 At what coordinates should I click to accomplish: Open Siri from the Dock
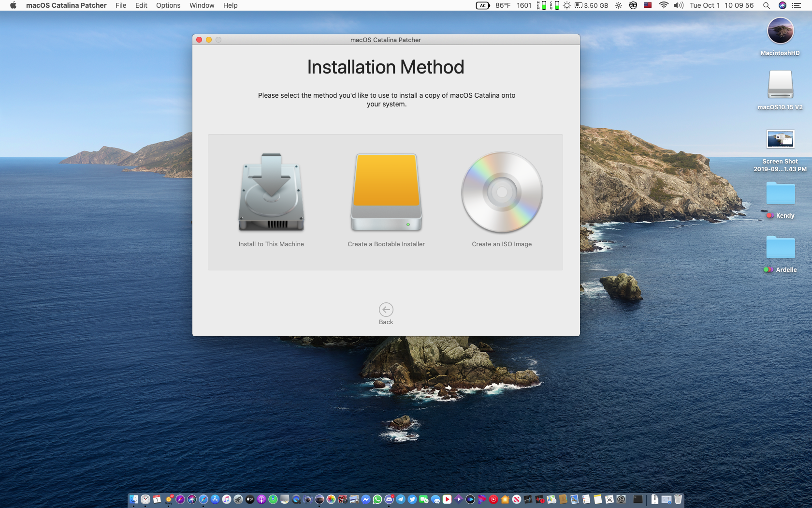pyautogui.click(x=192, y=499)
